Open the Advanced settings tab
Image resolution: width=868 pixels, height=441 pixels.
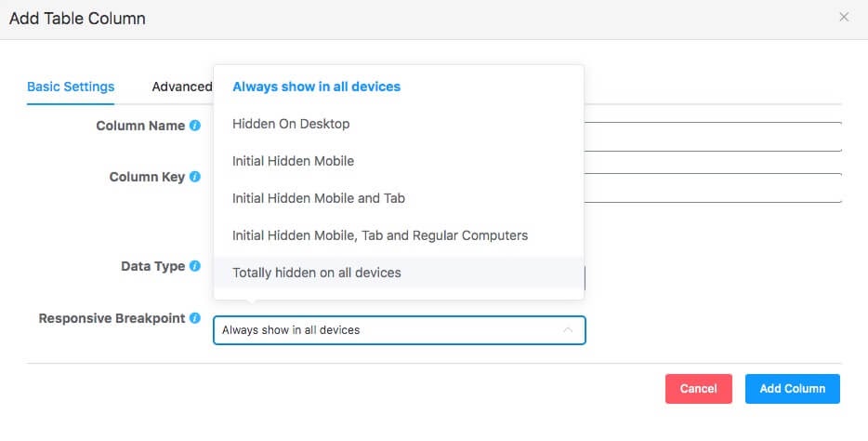pos(182,87)
